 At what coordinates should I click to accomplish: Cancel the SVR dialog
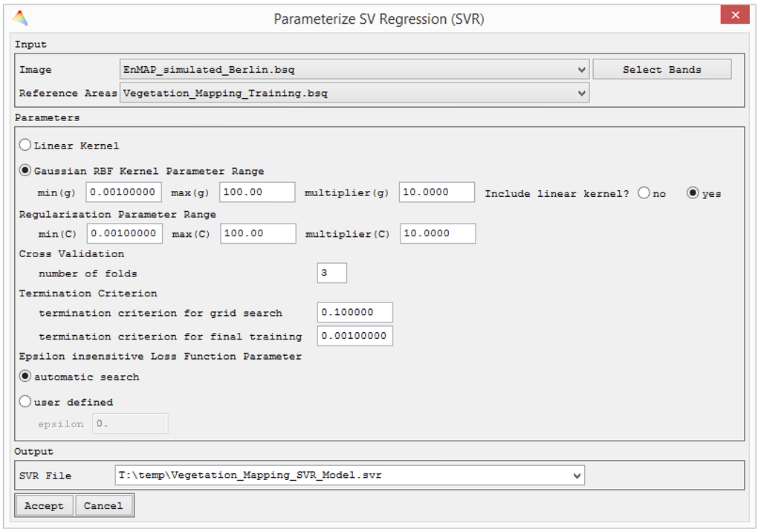click(x=103, y=505)
